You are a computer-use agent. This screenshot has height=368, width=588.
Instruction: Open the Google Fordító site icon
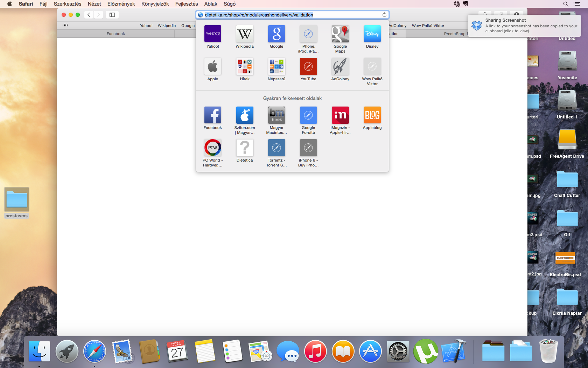(x=308, y=115)
